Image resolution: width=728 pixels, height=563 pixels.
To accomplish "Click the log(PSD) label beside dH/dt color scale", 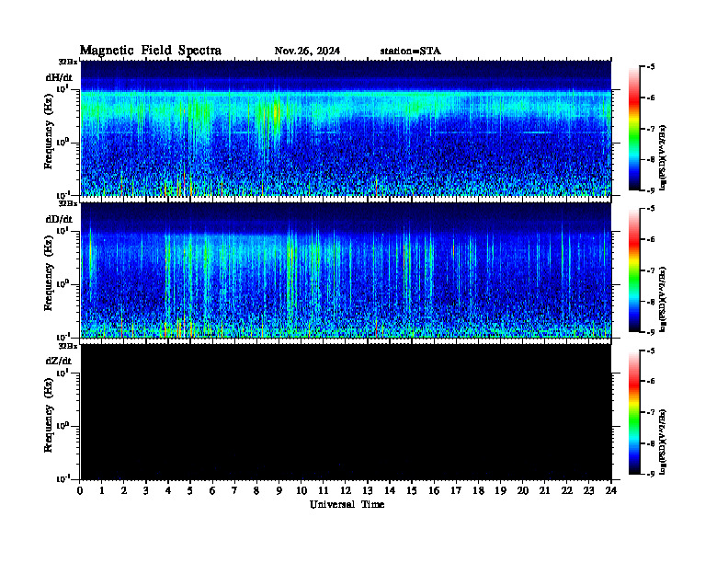I will (x=665, y=158).
